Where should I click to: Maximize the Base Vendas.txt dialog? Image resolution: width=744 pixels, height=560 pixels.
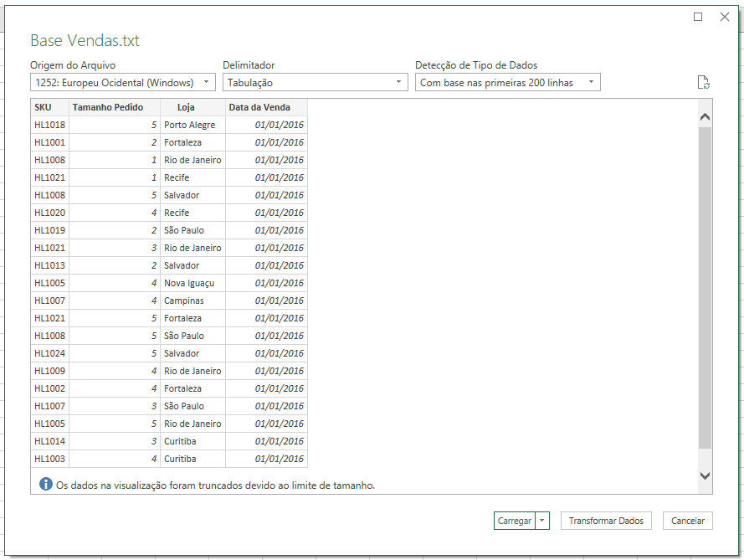tap(698, 17)
